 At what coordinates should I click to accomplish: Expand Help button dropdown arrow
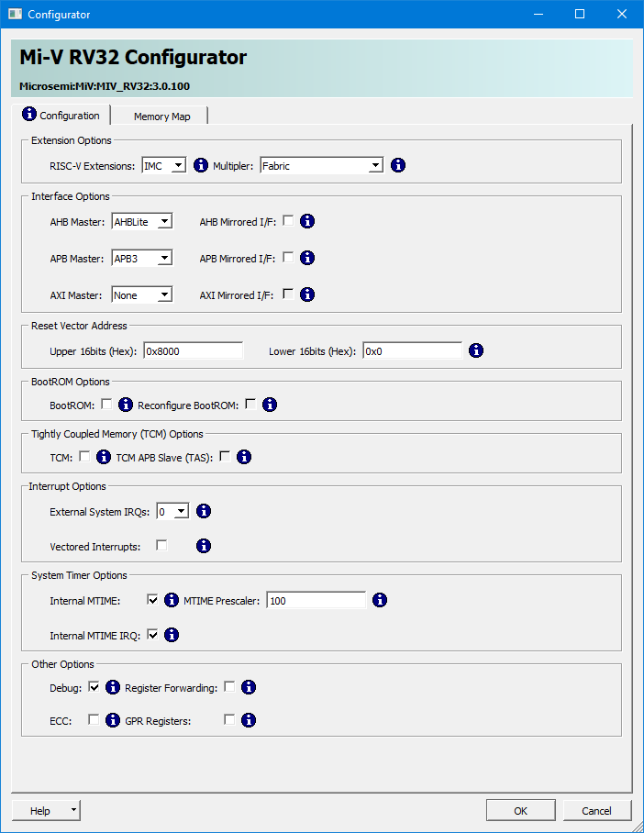pyautogui.click(x=74, y=811)
